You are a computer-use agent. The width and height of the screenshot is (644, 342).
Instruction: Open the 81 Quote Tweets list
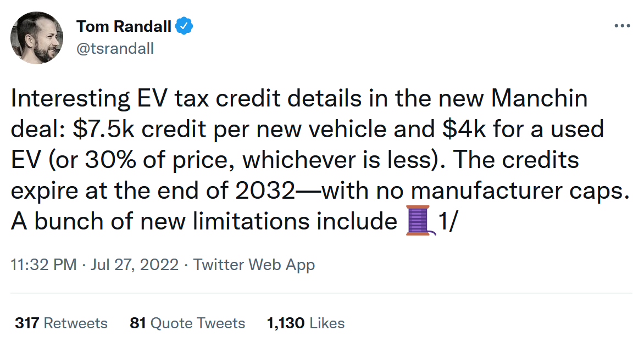(187, 323)
